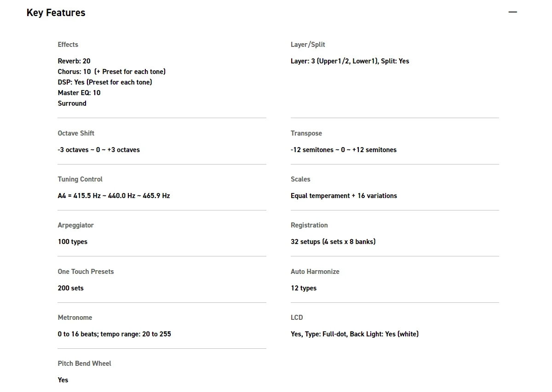Click the Octave Shift label
552x392 pixels.
(x=76, y=133)
